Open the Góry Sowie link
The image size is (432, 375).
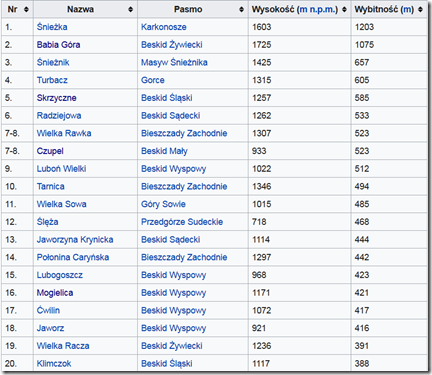coord(163,204)
